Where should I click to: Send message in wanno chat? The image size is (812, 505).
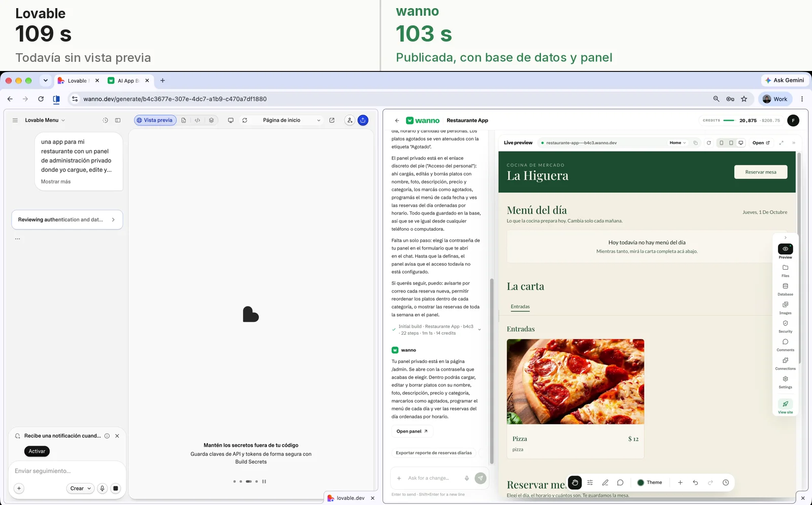480,478
